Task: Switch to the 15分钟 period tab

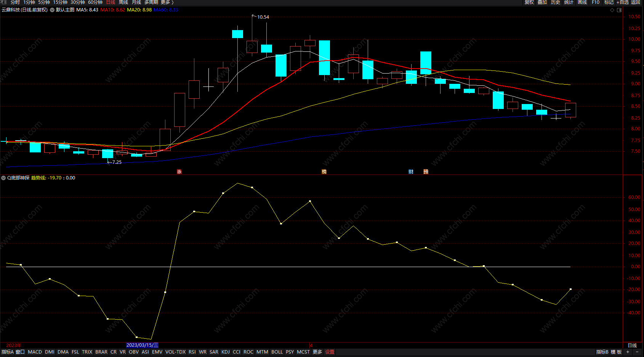Action: pyautogui.click(x=60, y=2)
